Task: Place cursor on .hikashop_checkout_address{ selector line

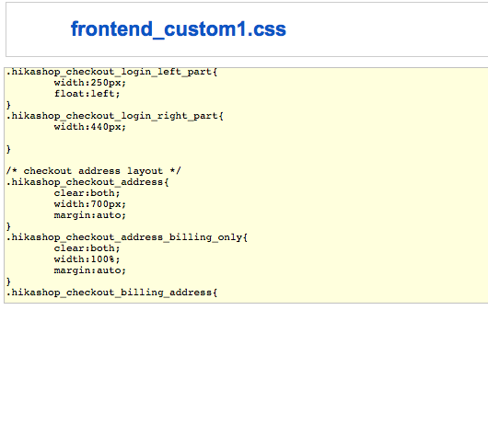Action: coord(87,182)
